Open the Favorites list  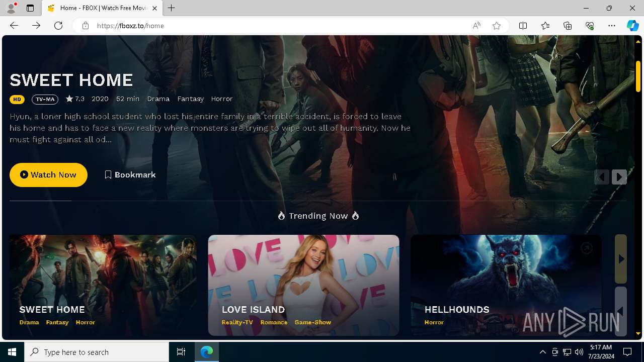point(545,26)
